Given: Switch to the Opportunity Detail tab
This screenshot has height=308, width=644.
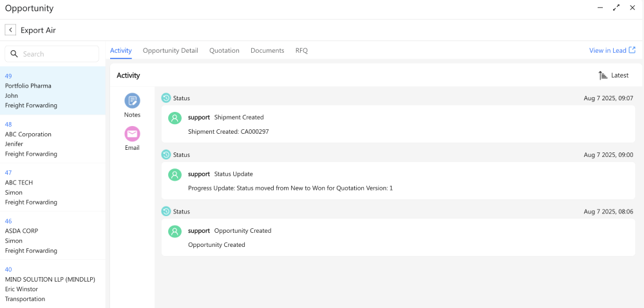Looking at the screenshot, I should click(x=170, y=50).
